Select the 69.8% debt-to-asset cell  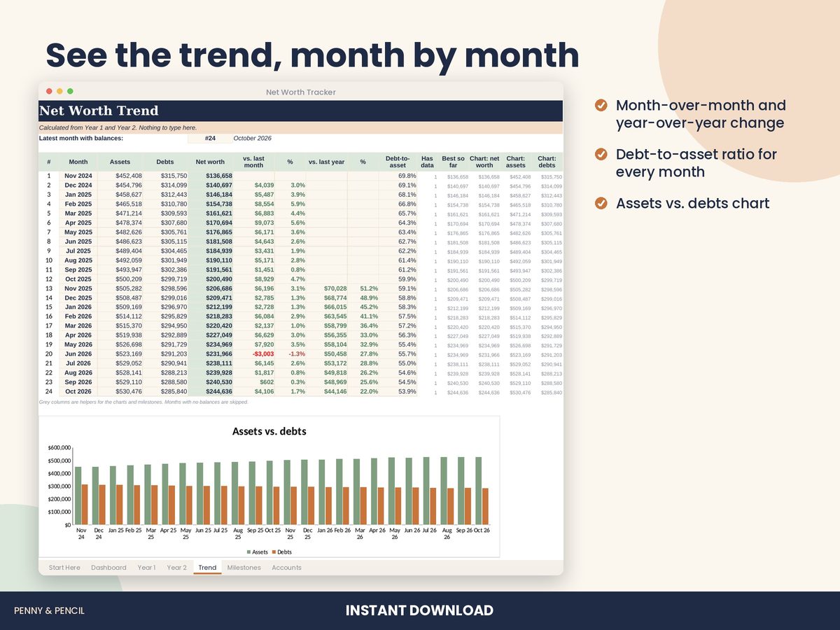(398, 176)
